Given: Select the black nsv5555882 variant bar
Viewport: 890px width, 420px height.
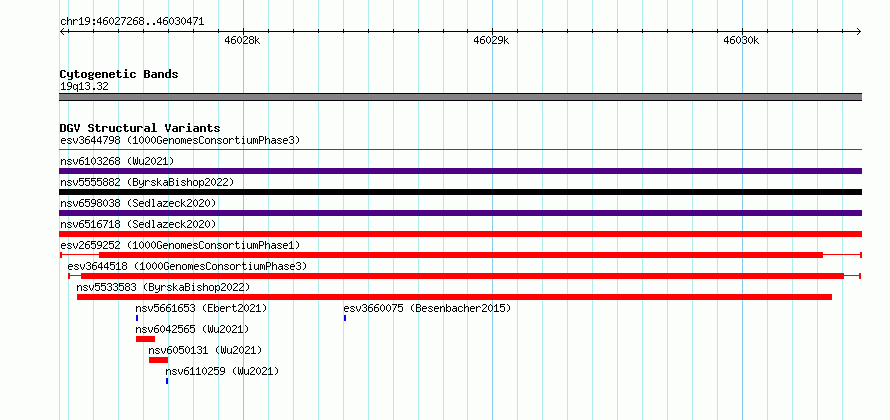Looking at the screenshot, I should tap(460, 192).
